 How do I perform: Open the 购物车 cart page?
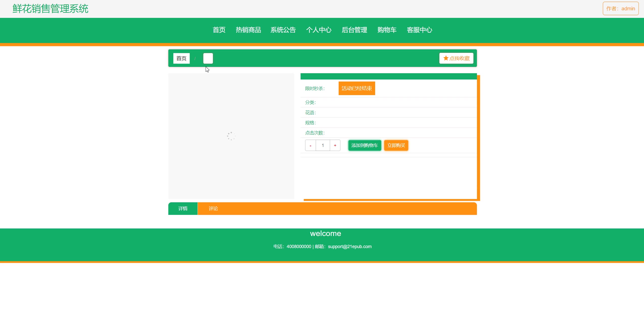[387, 30]
